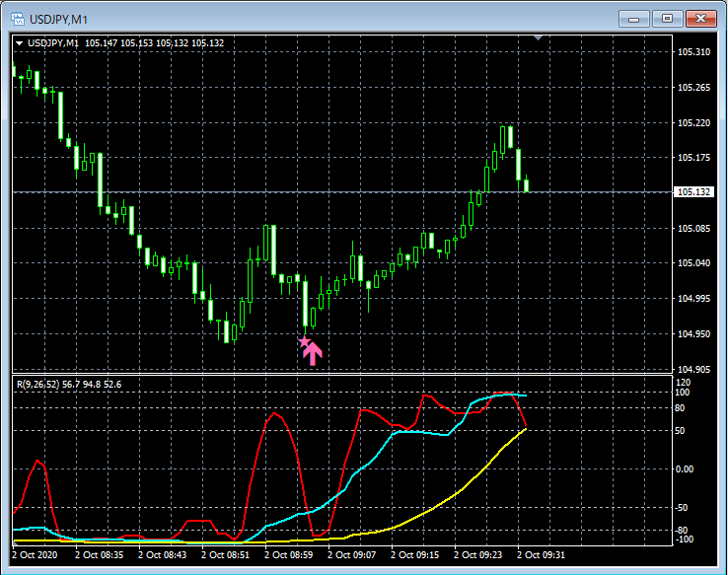Click time axis label 2 Oct 09:15
Viewport: 728px width, 575px height.
click(x=414, y=554)
